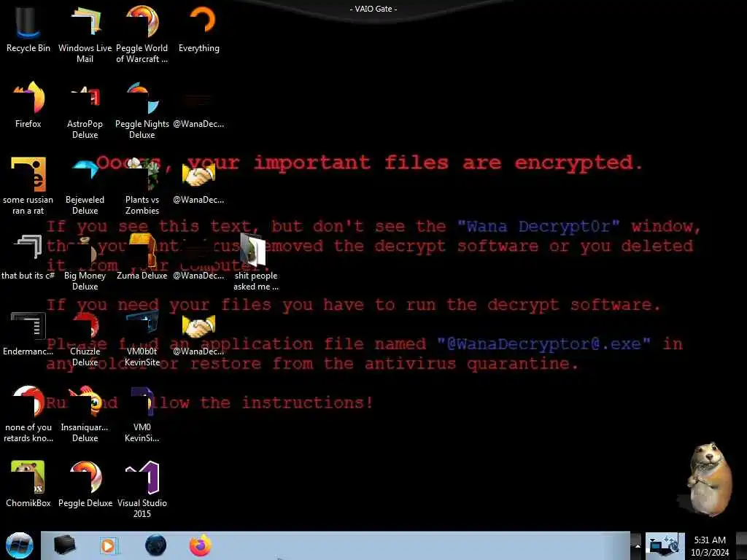
Task: Launch Firefox from the taskbar
Action: 201,545
